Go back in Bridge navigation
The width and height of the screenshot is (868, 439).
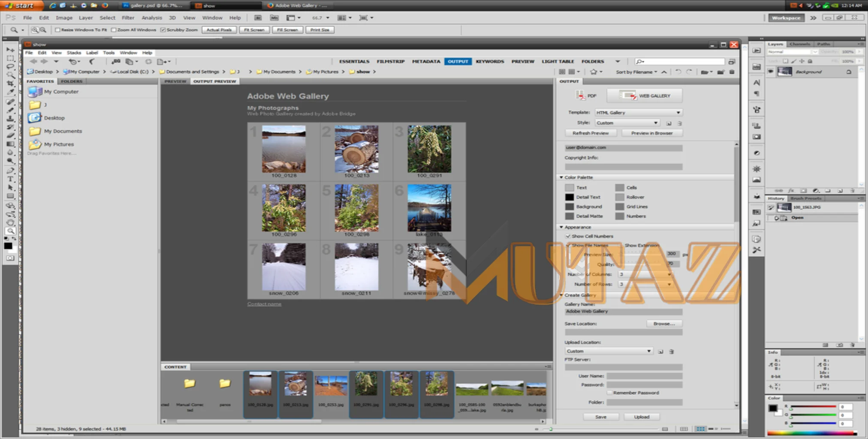coord(33,61)
